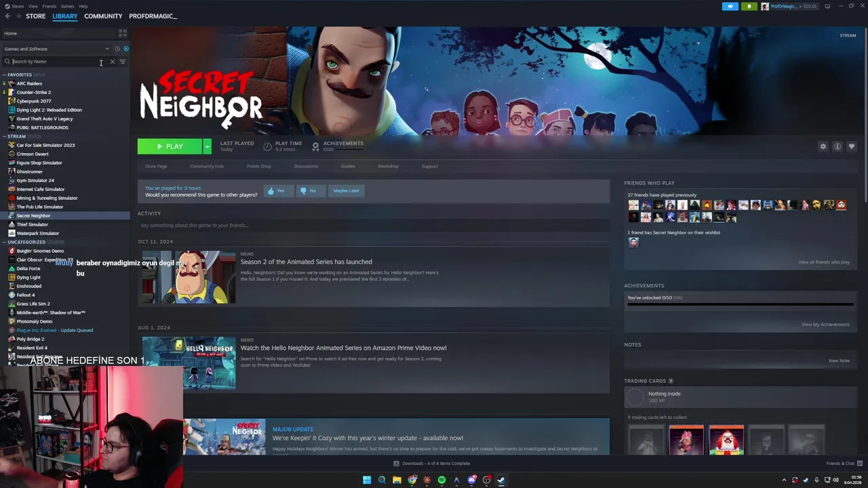Select Thief Simulator in the library list
868x488 pixels.
point(33,224)
